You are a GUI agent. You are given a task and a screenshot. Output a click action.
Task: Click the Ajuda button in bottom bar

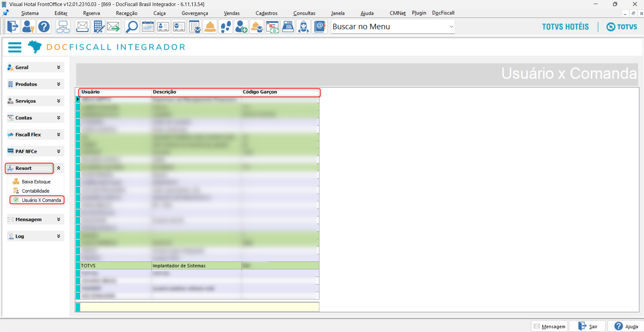(626, 326)
